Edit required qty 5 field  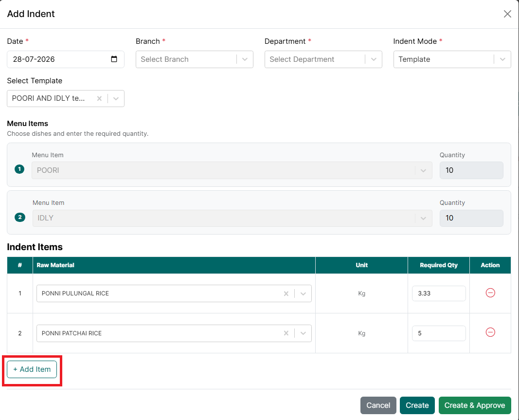[x=439, y=333]
